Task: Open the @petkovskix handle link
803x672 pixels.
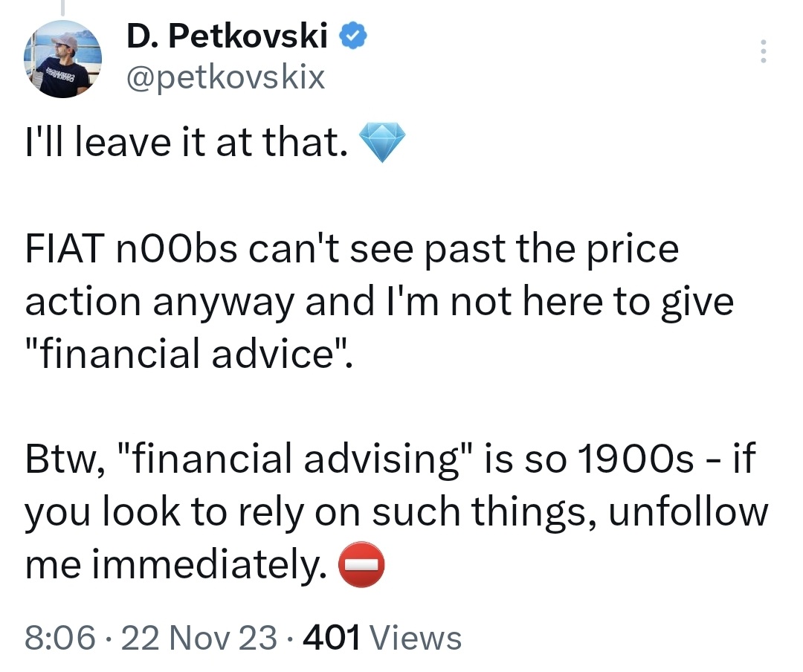Action: tap(226, 76)
